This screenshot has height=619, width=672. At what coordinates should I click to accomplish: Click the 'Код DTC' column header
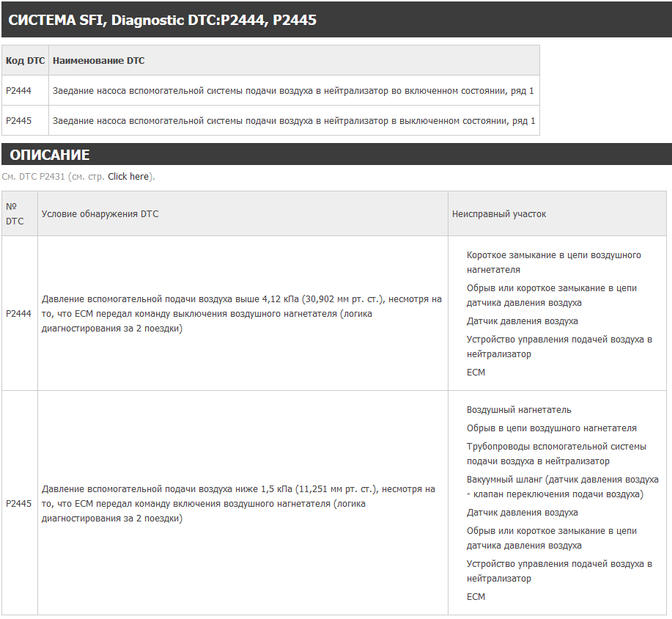(x=26, y=60)
